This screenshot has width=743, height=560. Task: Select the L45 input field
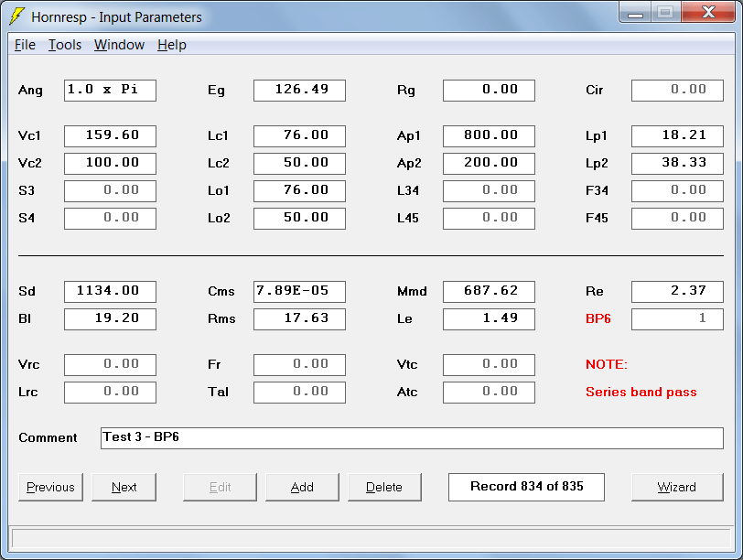point(489,219)
